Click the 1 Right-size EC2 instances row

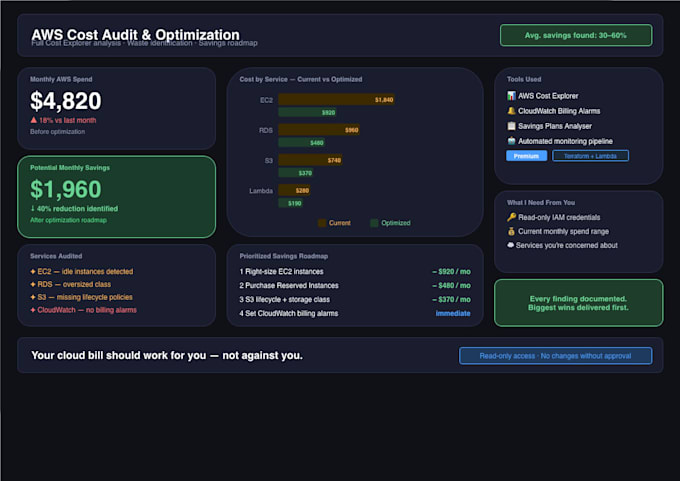pos(355,272)
